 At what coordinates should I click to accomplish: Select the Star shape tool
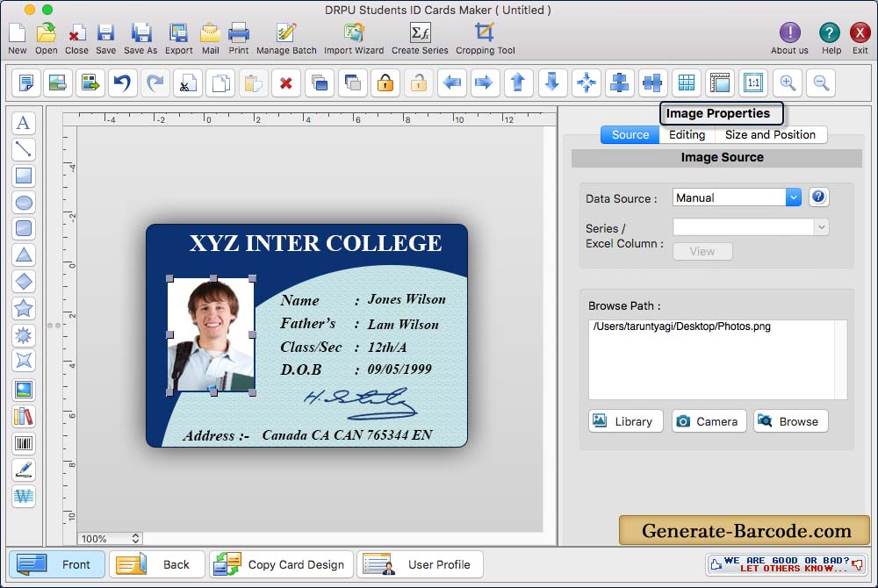(x=24, y=308)
